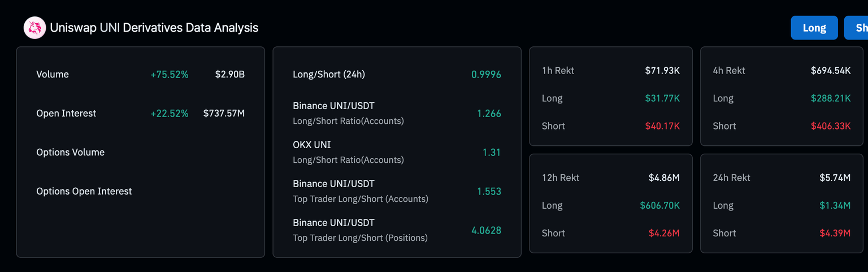Select the Options Volume row
The width and height of the screenshot is (868, 272).
[x=71, y=153]
